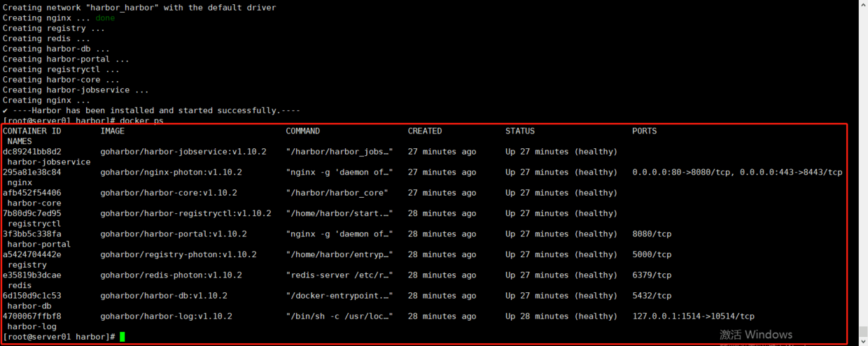Click the harbor-log container name
Viewport: 868px width, 346px height.
[32, 326]
